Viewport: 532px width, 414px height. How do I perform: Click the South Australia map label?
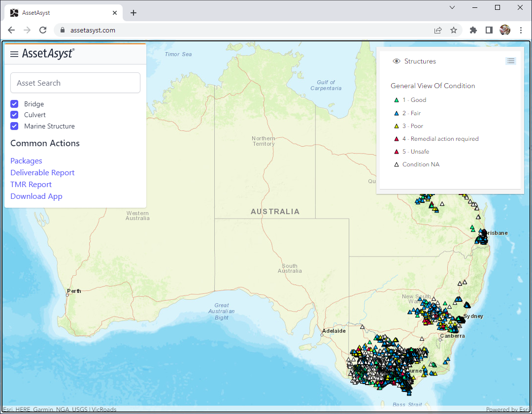(x=290, y=268)
